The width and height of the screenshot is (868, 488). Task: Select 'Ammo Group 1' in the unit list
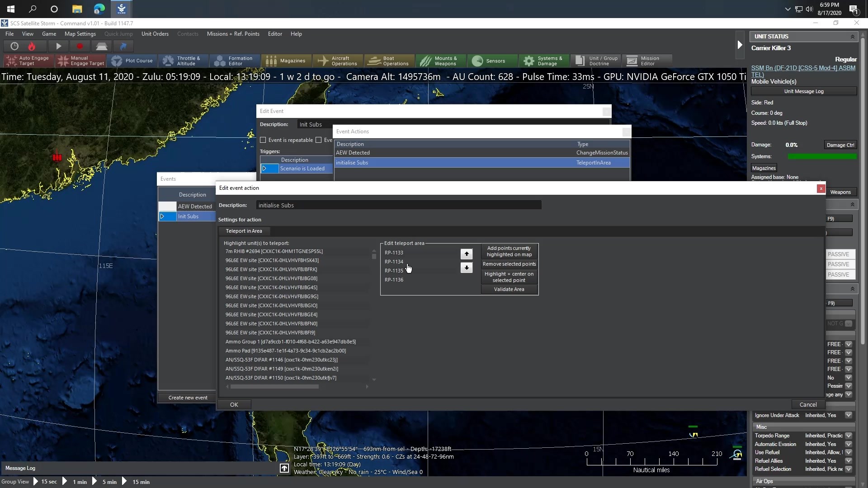click(291, 342)
